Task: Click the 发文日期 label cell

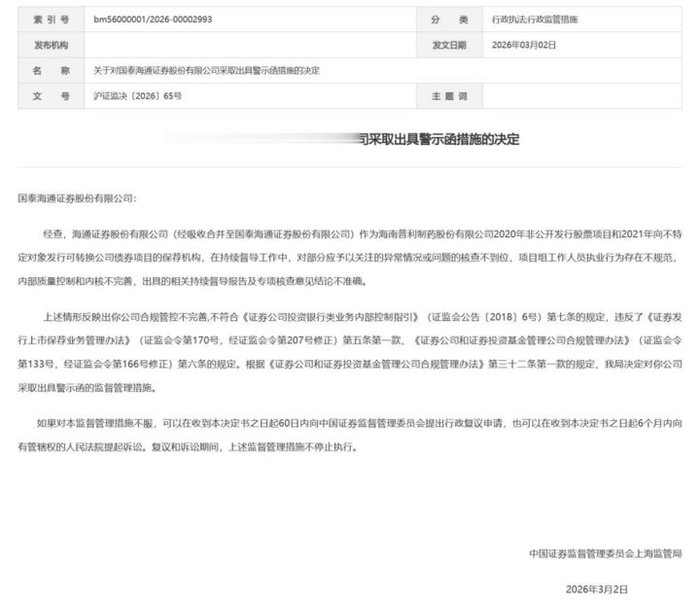Action: (x=449, y=45)
